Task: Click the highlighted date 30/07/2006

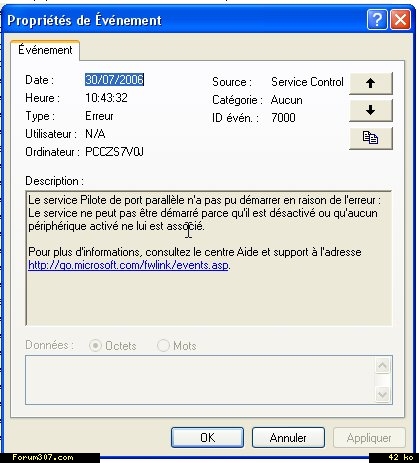Action: tap(114, 80)
